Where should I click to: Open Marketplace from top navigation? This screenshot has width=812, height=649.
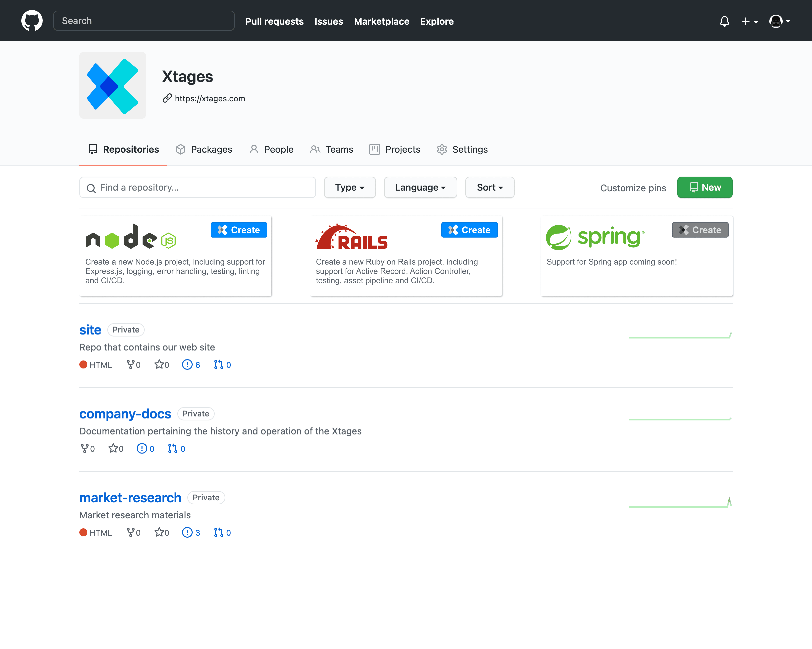click(x=381, y=21)
